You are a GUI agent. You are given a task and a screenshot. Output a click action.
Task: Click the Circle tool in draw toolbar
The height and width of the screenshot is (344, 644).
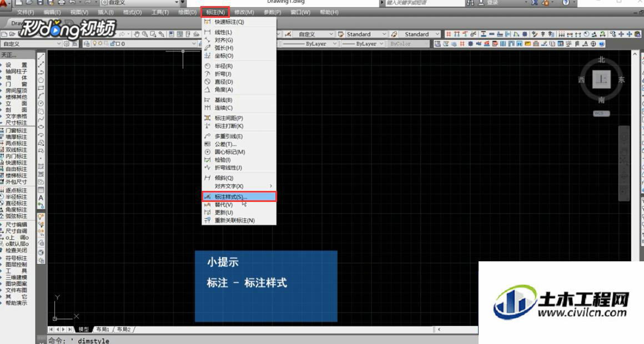pyautogui.click(x=41, y=103)
